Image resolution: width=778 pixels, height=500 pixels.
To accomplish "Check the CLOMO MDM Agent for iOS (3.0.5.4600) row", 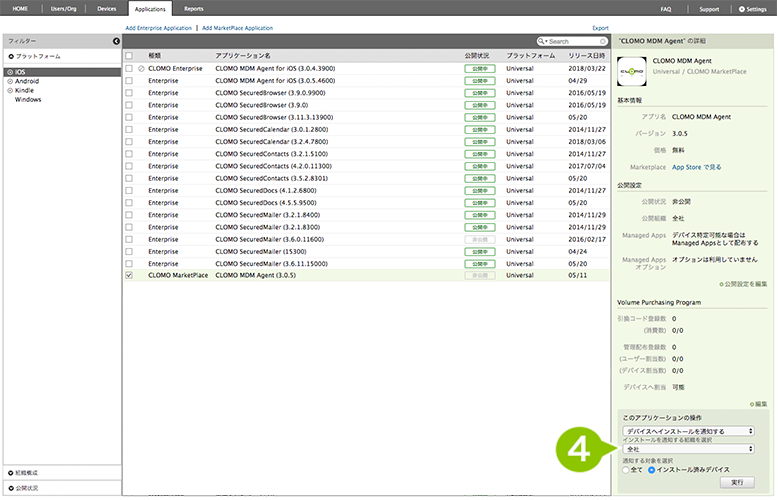I will pyautogui.click(x=129, y=80).
